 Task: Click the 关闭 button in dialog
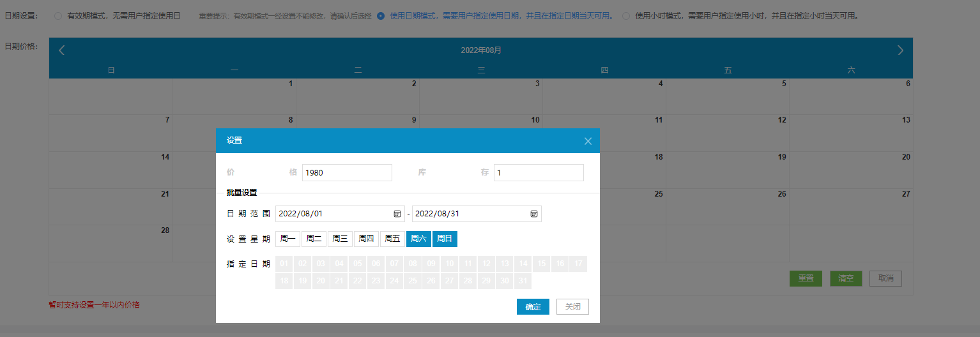click(572, 307)
